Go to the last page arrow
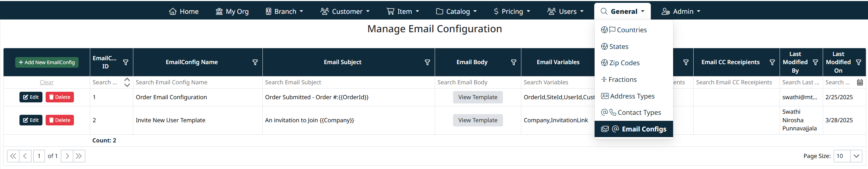The height and width of the screenshot is (169, 868). tap(79, 156)
